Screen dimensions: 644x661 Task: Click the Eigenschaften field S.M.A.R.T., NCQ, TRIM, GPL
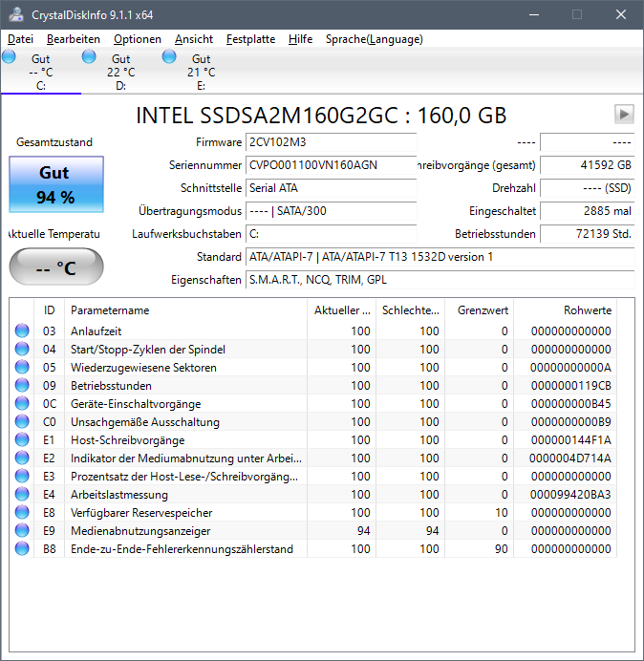point(440,280)
